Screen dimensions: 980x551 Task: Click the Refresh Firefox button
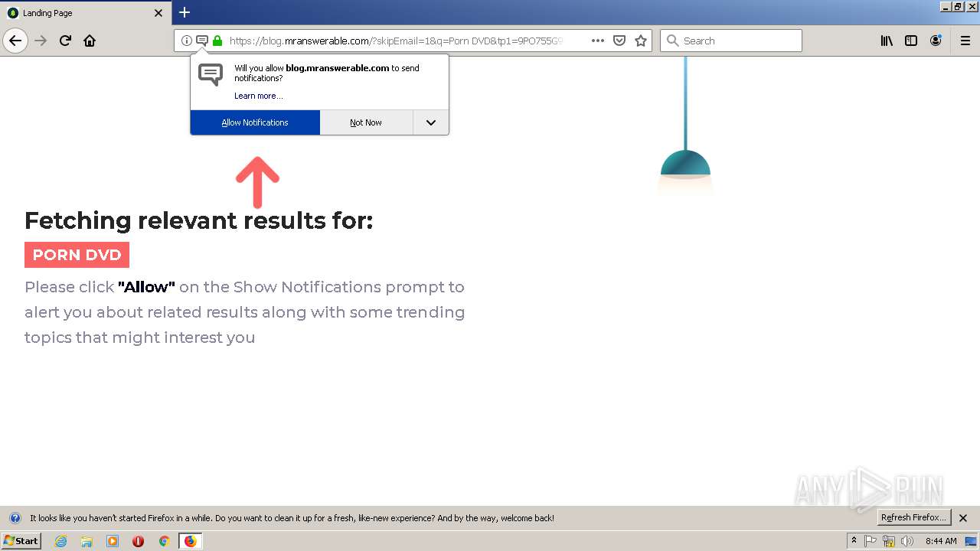click(x=914, y=517)
